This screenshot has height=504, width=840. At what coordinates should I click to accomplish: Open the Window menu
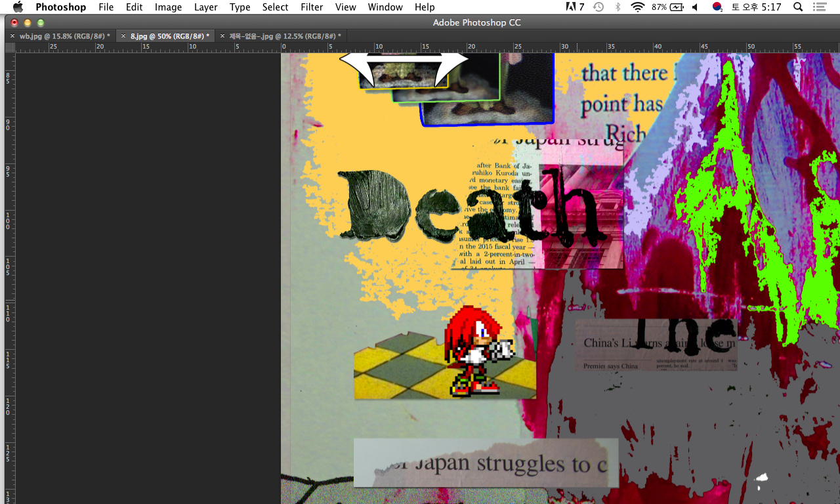[385, 7]
